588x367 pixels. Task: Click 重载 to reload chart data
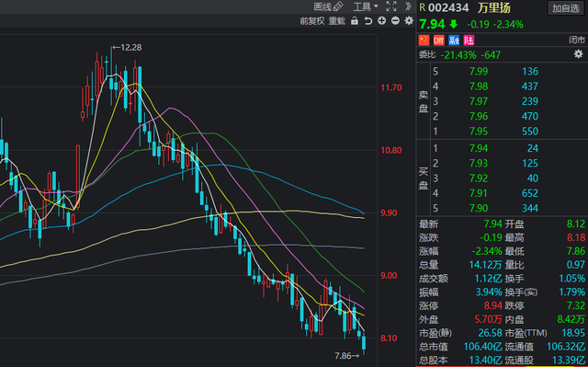tap(337, 21)
